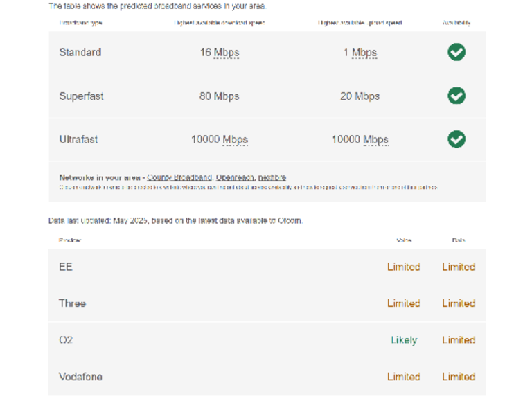Click the Ultrafast broadband availability checkmark

coord(456,139)
